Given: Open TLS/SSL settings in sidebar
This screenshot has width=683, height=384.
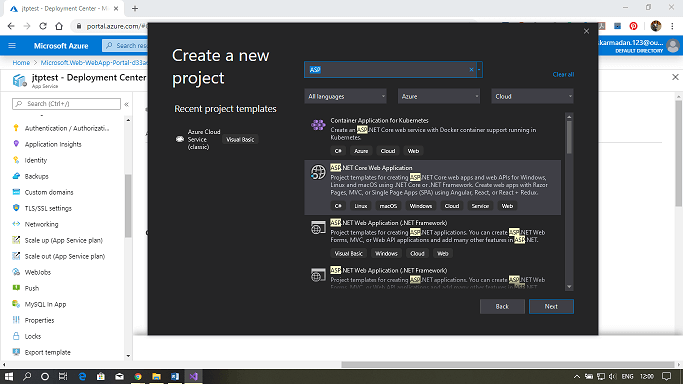Looking at the screenshot, I should point(48,208).
